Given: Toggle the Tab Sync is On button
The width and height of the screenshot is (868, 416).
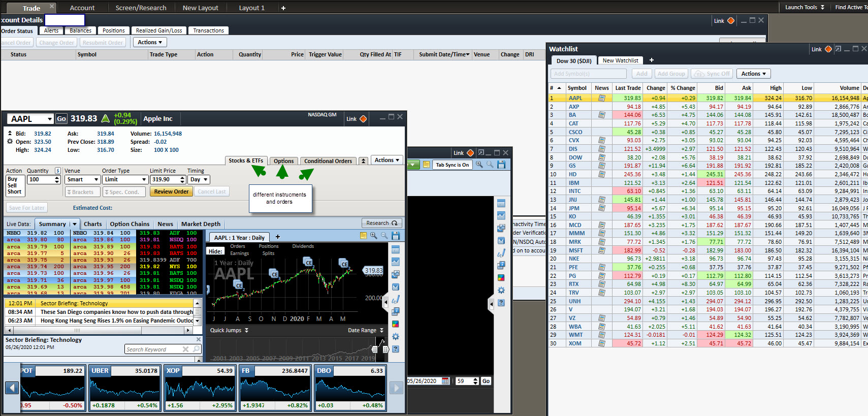Looking at the screenshot, I should (x=453, y=165).
